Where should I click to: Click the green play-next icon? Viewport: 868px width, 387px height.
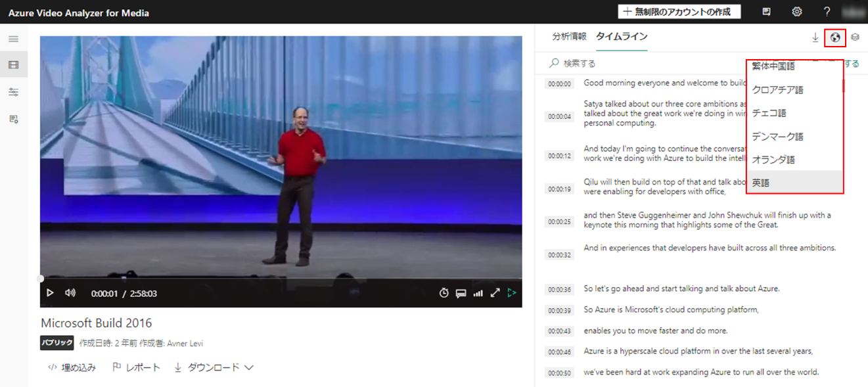pos(513,293)
